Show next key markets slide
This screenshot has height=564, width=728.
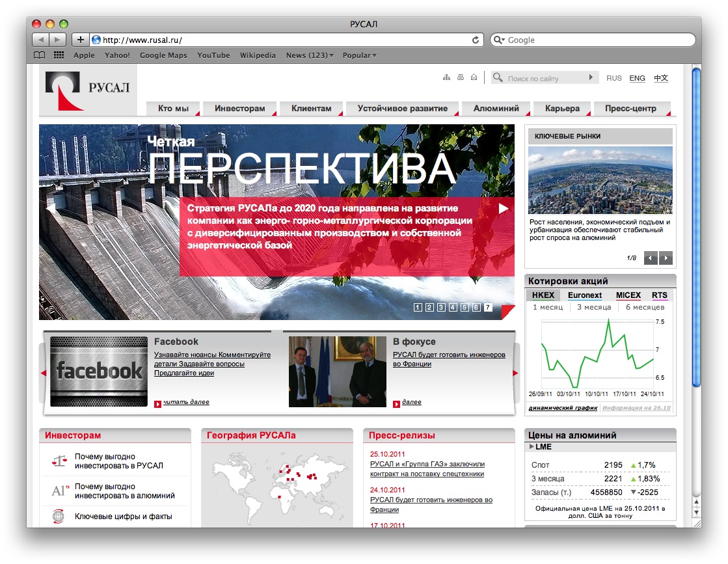point(666,258)
